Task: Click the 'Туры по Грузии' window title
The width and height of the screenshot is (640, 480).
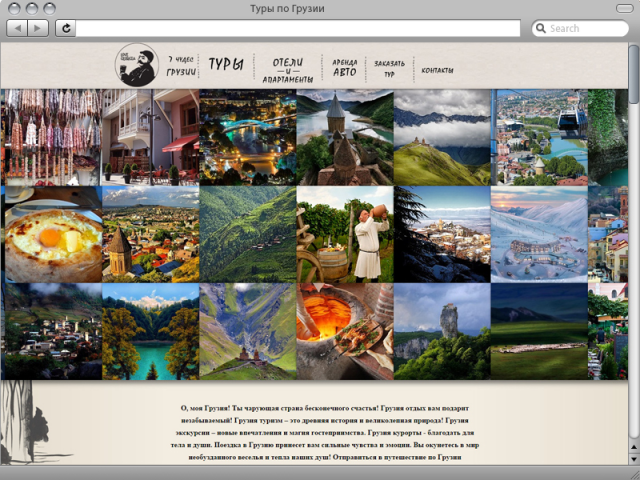Action: coord(287,9)
